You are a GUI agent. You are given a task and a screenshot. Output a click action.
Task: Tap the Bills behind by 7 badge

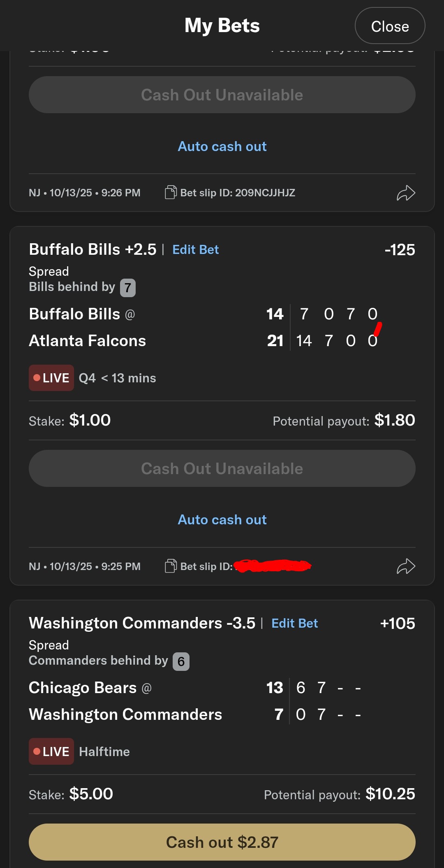[x=127, y=288]
